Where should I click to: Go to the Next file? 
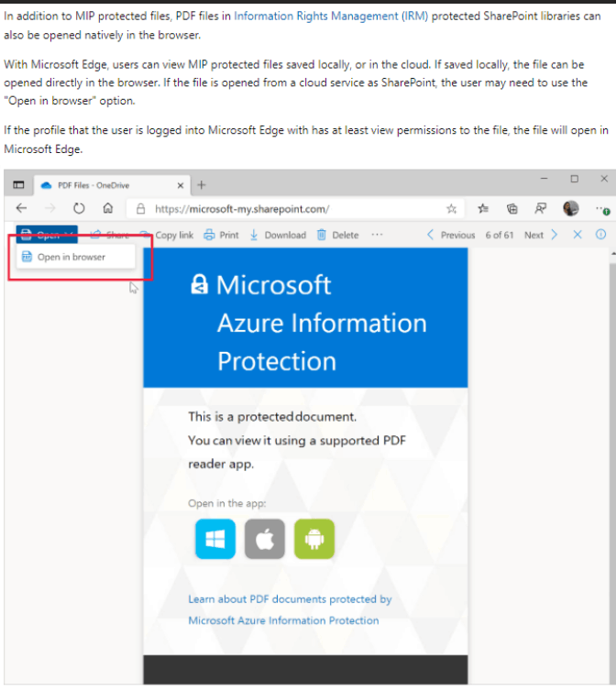(541, 235)
